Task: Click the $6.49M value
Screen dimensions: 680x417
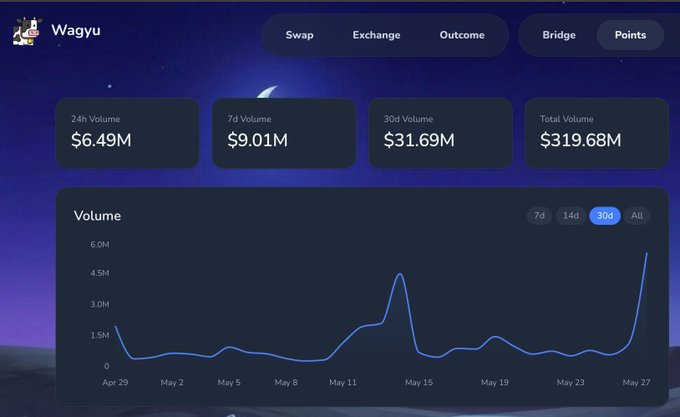Action: point(101,140)
